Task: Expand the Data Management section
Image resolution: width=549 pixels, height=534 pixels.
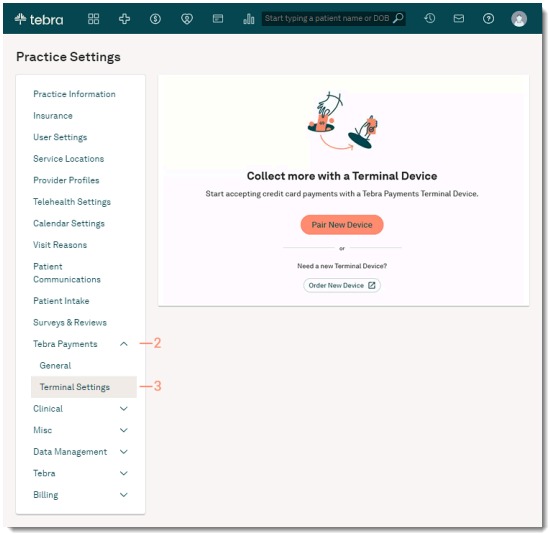Action: click(x=124, y=452)
